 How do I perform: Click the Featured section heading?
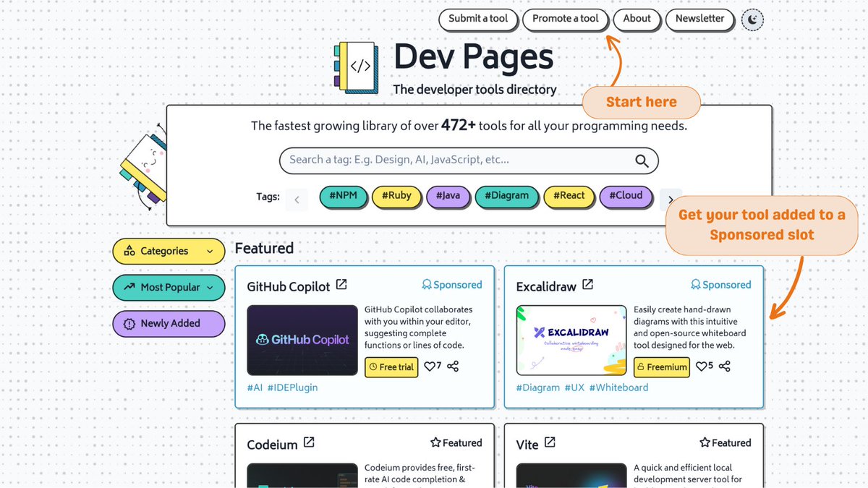(x=264, y=249)
